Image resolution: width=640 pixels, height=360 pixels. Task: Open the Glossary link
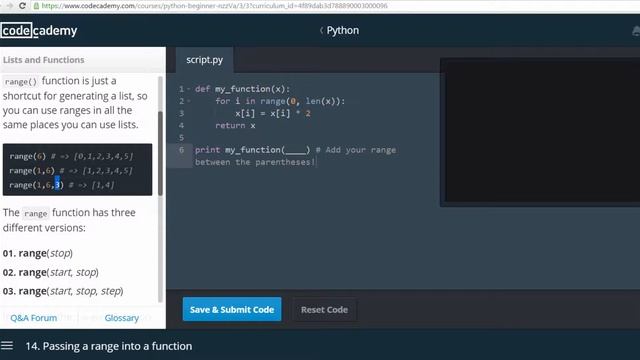pos(122,318)
